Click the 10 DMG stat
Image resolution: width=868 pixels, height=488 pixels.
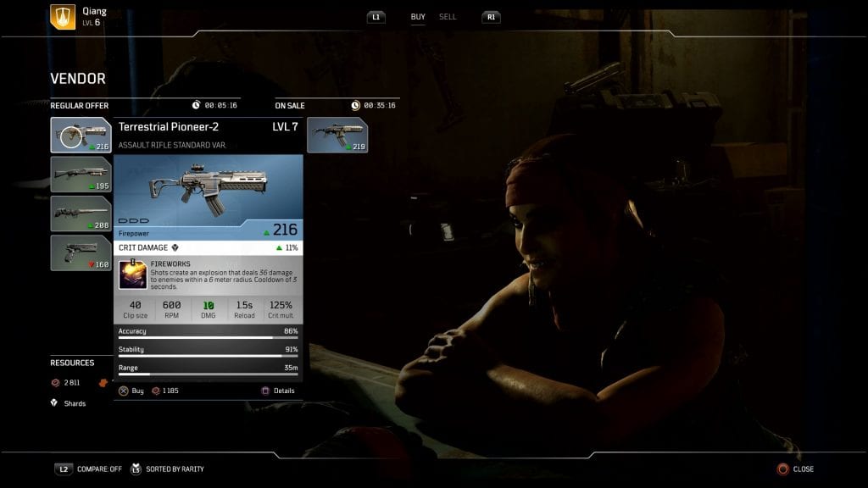[x=209, y=309]
